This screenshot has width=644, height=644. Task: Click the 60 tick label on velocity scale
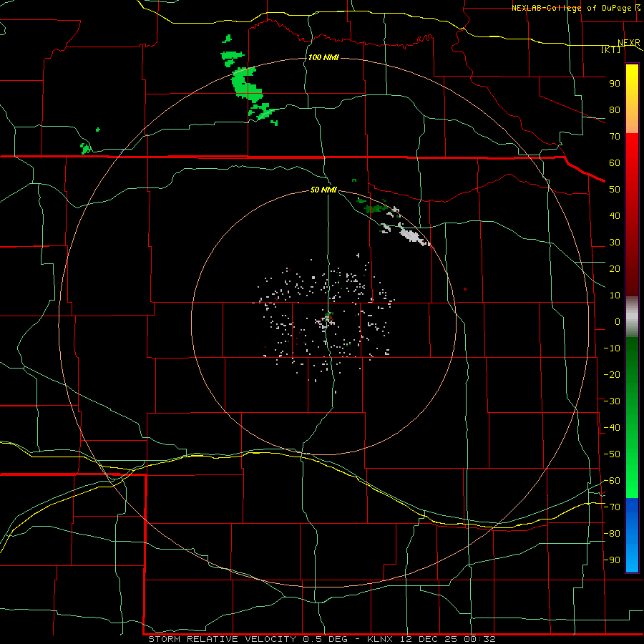615,162
